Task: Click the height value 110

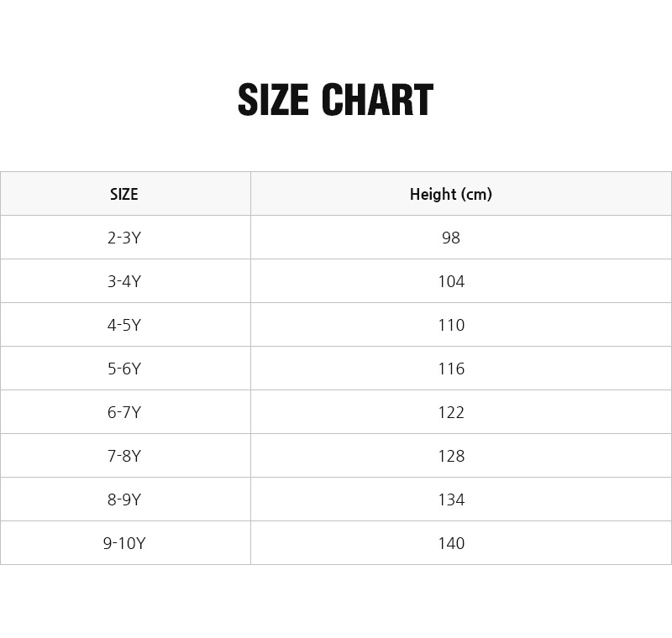Action: pos(451,325)
